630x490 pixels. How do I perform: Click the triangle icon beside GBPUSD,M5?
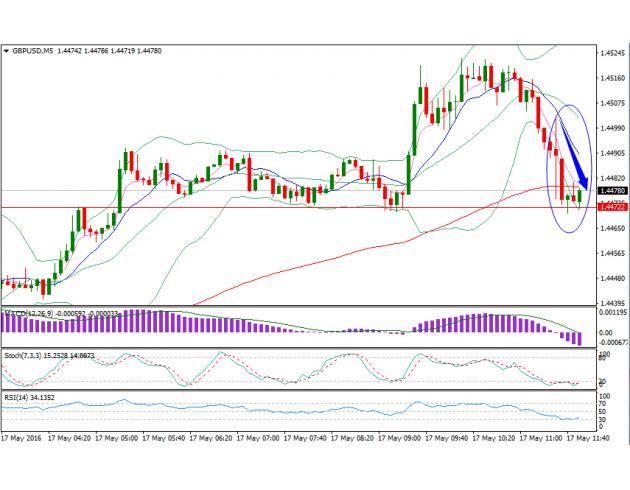(6, 49)
